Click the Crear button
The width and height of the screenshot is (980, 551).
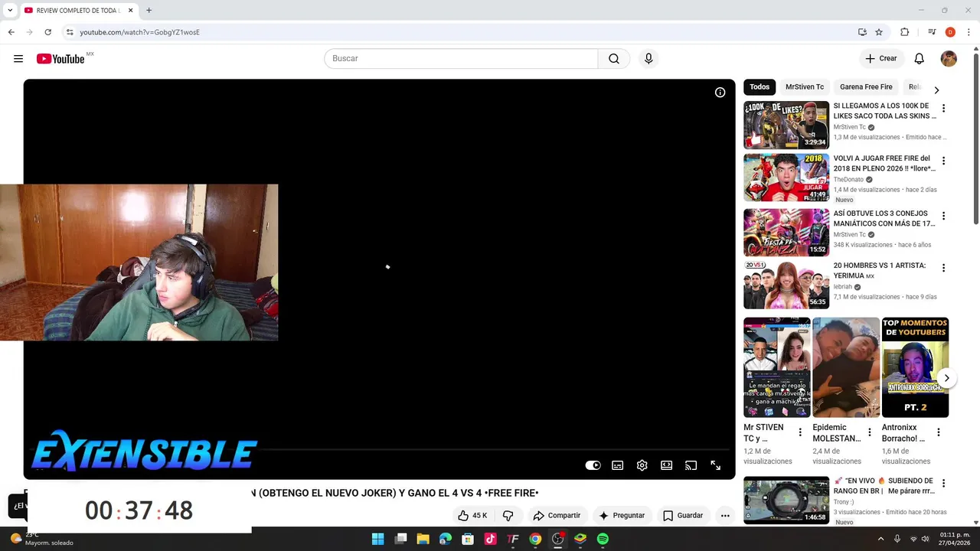(881, 59)
